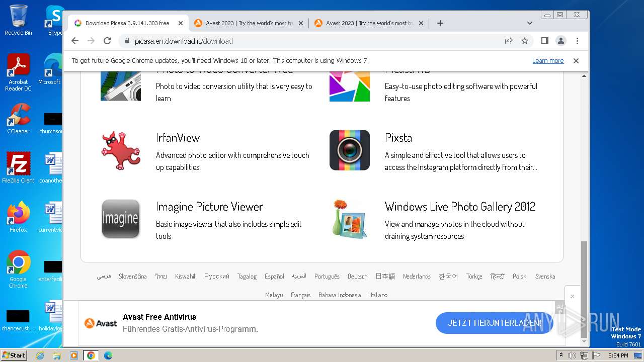Select Melayu language
The width and height of the screenshot is (644, 362).
[274, 295]
